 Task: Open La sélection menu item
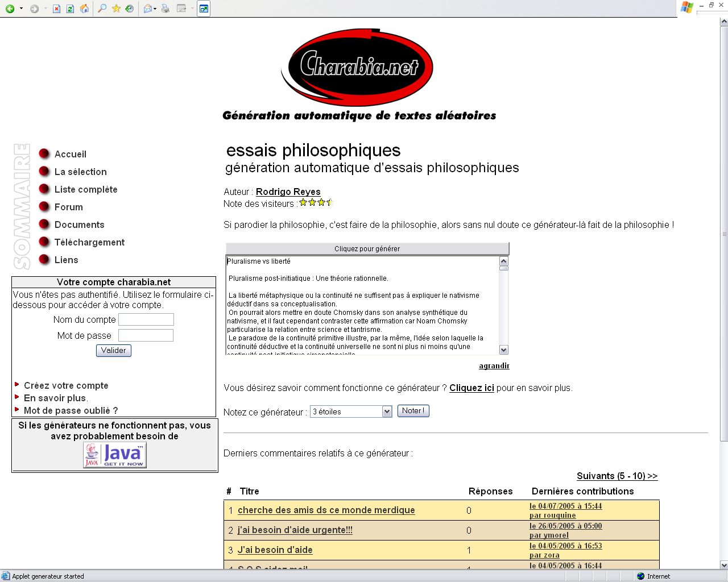[x=81, y=172]
